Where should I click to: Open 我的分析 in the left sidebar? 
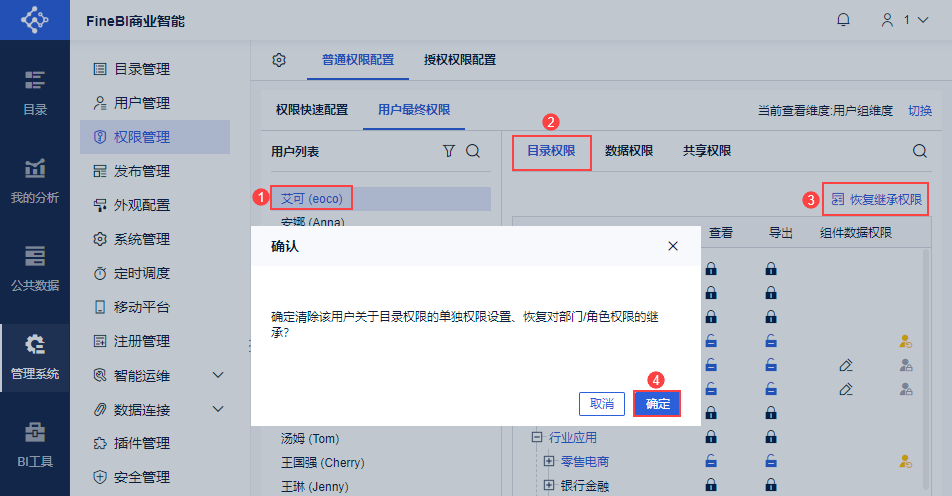pos(35,181)
